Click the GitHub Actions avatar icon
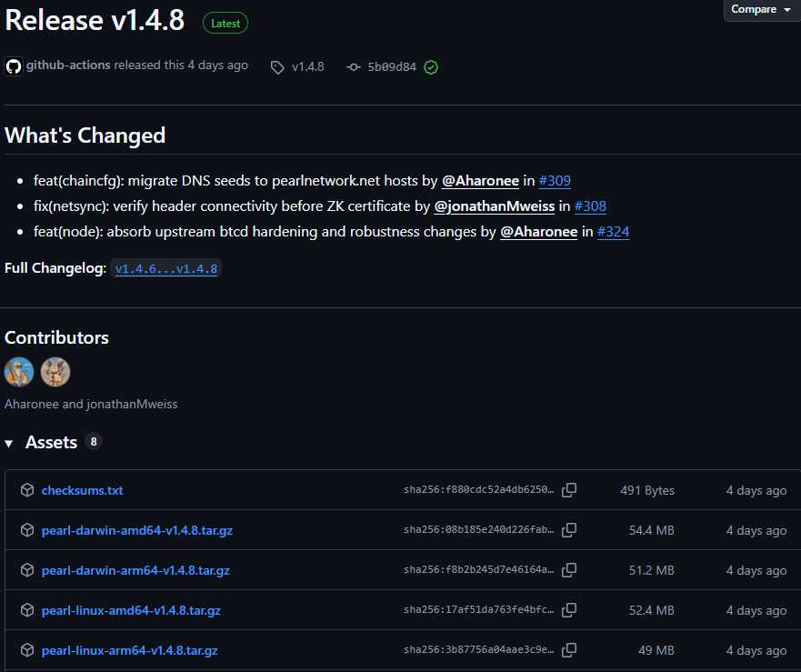 click(14, 66)
